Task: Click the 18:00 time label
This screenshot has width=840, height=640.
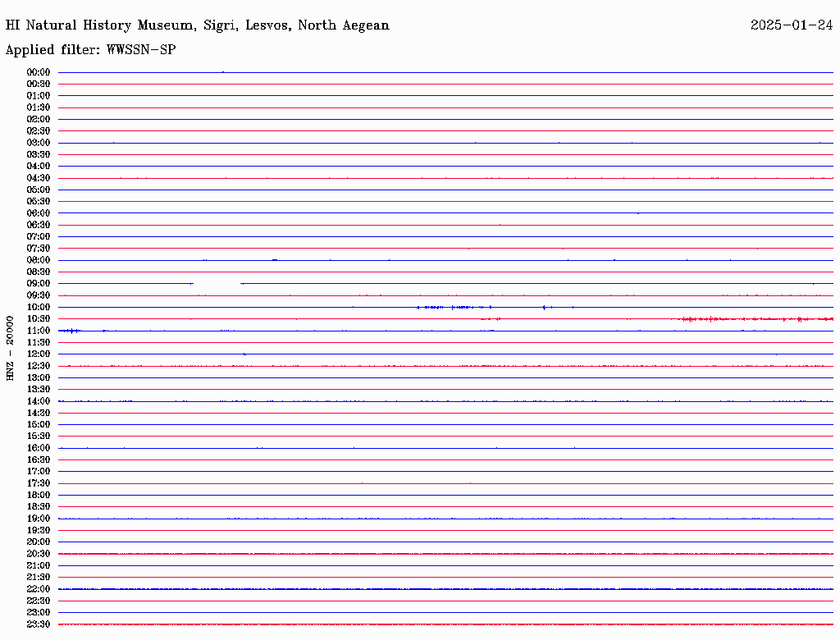Action: (39, 496)
